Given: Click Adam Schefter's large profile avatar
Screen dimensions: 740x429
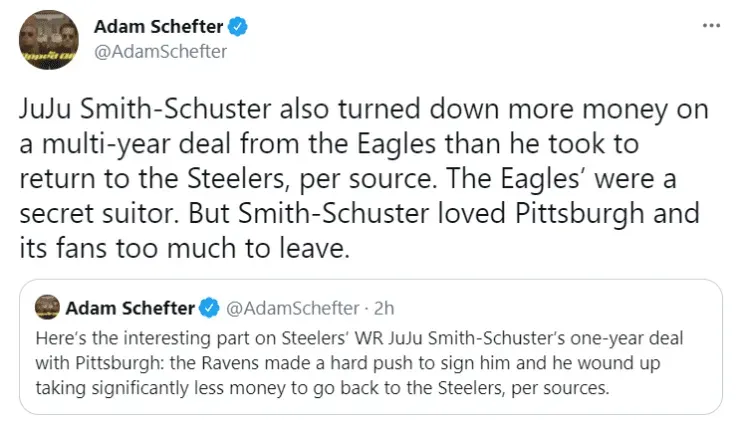Looking at the screenshot, I should pyautogui.click(x=49, y=39).
